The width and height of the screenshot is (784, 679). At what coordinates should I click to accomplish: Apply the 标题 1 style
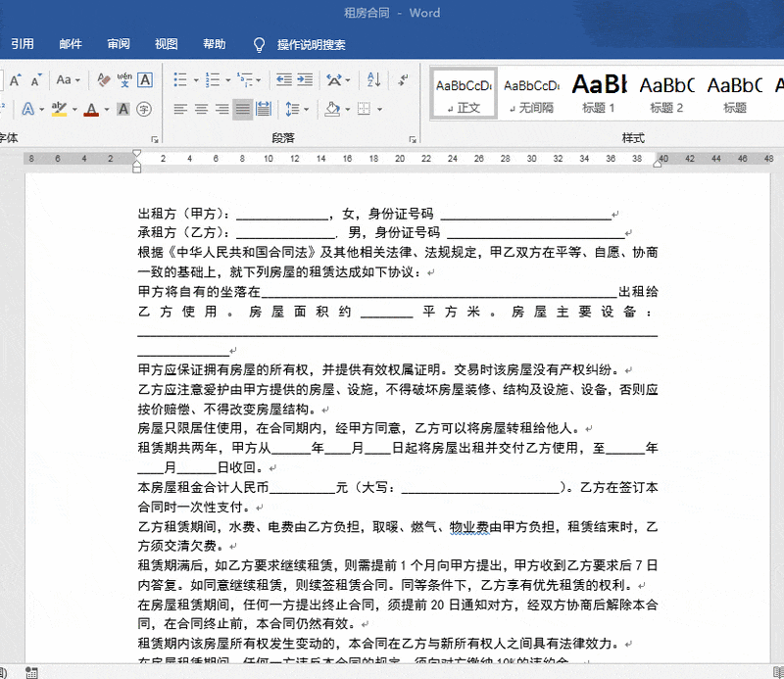pyautogui.click(x=598, y=91)
